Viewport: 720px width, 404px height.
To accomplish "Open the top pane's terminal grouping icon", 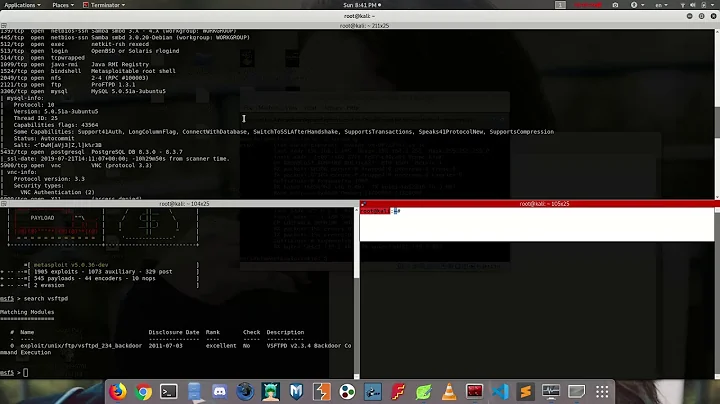I will 4,26.
